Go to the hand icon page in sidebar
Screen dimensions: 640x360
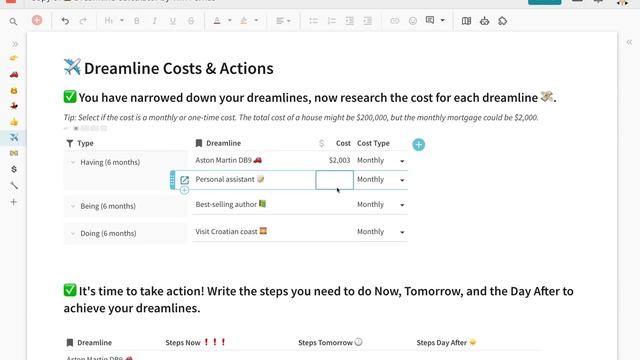pos(14,58)
